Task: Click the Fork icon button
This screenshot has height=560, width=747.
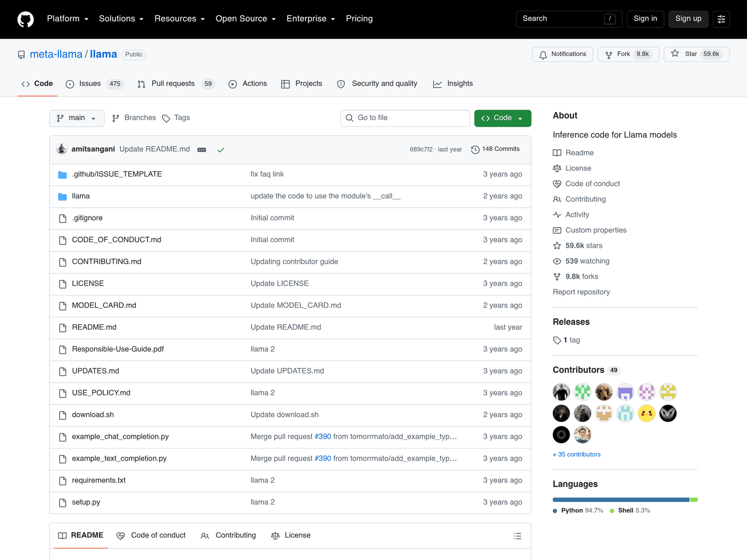Action: click(x=628, y=54)
